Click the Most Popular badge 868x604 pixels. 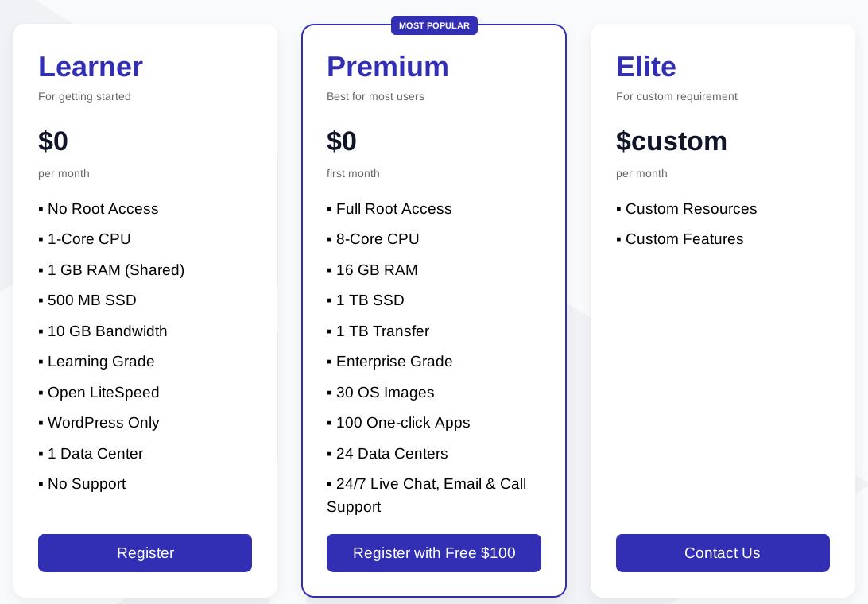pos(434,25)
